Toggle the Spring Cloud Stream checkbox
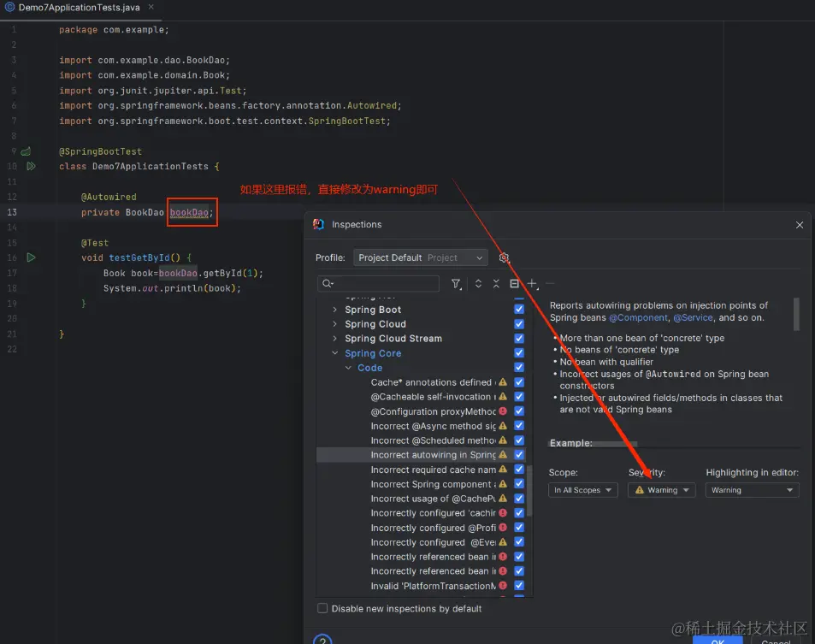815x644 pixels. (x=519, y=339)
